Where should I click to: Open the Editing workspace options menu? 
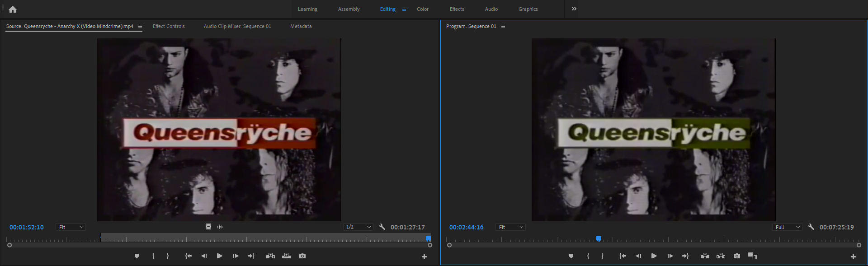tap(404, 9)
